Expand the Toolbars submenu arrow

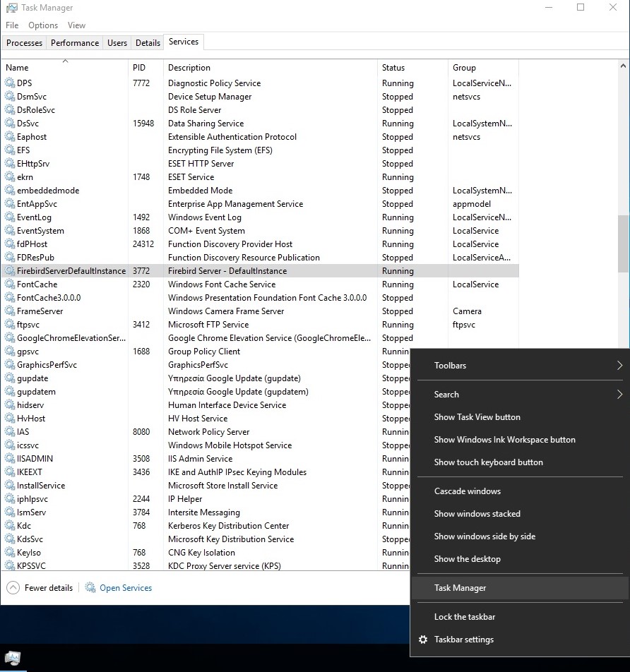click(619, 365)
